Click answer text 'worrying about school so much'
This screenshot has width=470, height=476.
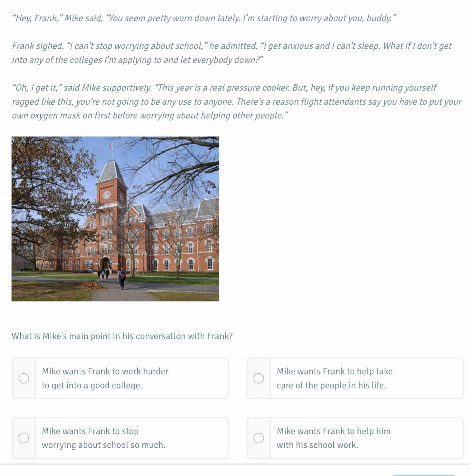point(103,445)
